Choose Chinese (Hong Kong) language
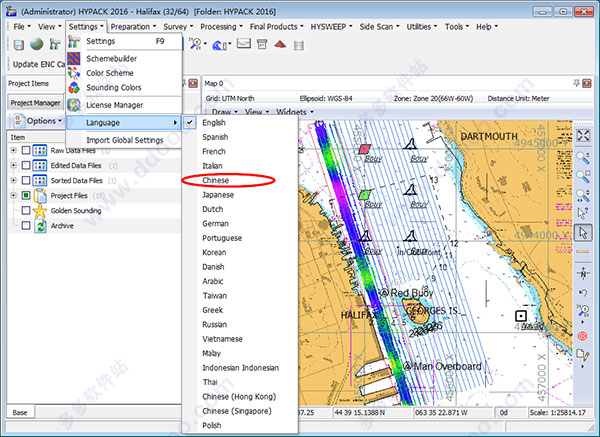 coord(240,396)
